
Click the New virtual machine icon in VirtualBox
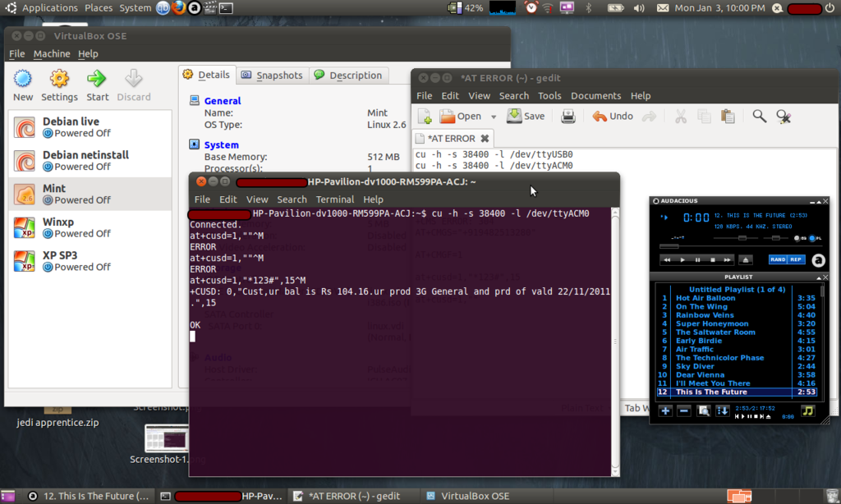click(x=23, y=85)
